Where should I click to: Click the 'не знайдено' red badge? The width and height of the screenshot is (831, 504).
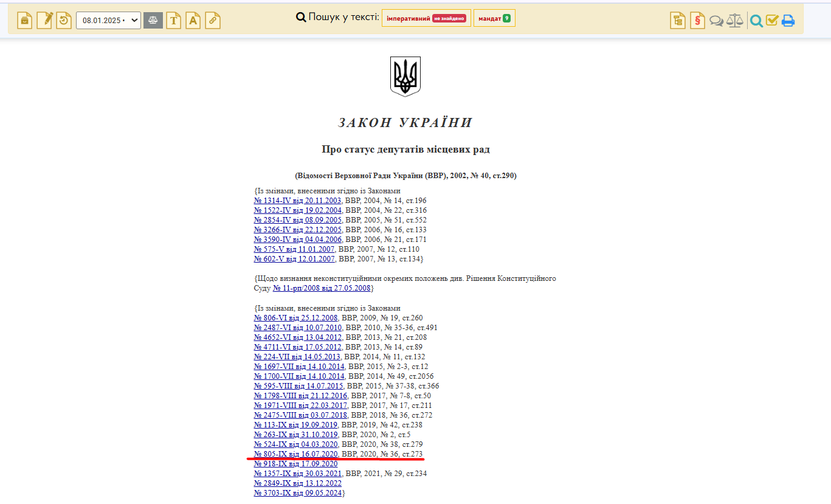(x=449, y=18)
